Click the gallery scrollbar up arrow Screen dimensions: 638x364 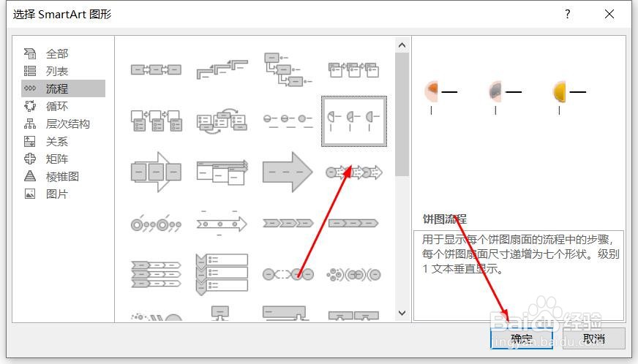coord(402,45)
